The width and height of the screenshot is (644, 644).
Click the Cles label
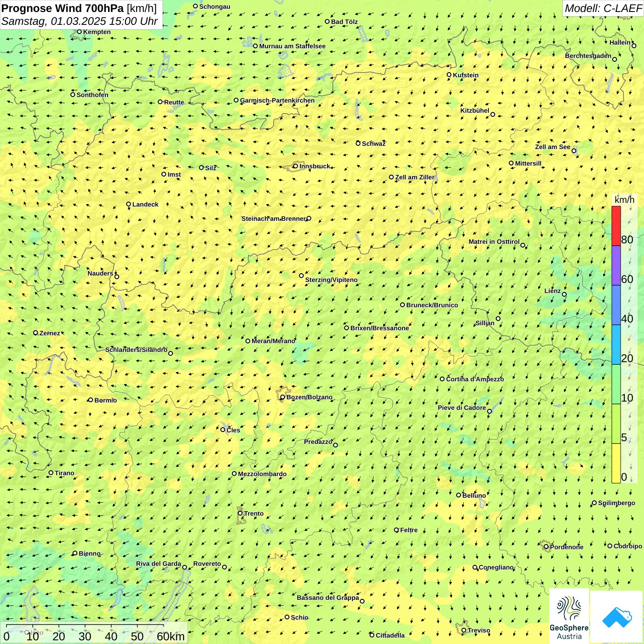[x=233, y=430]
